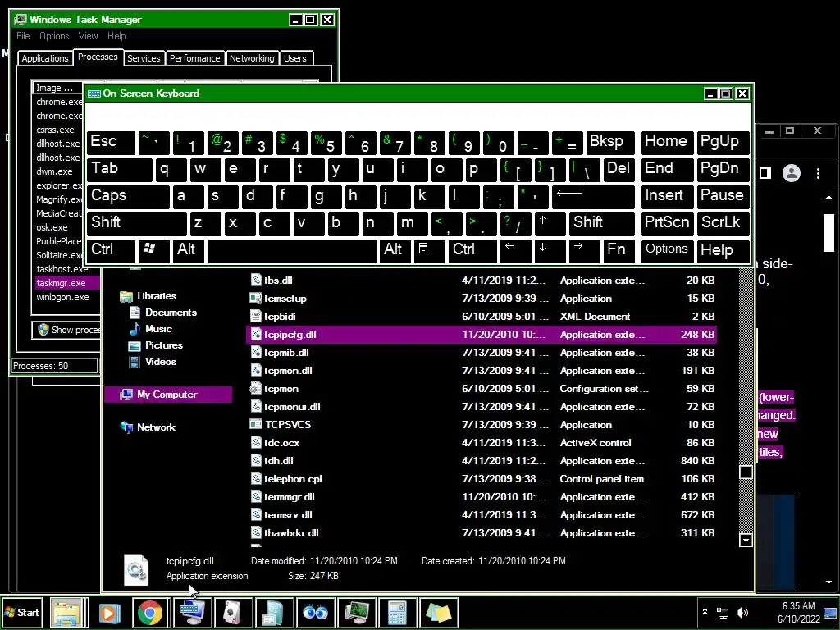Click the clock showing 6:35 AM
This screenshot has width=840, height=630.
pyautogui.click(x=797, y=606)
